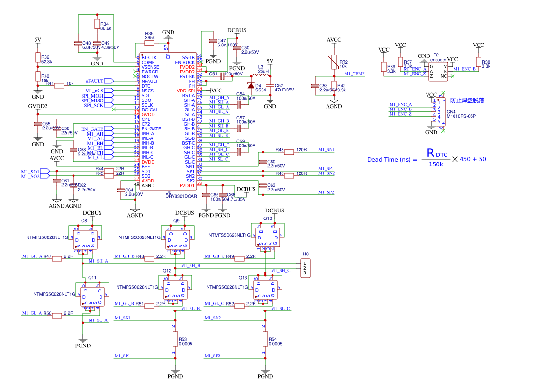The image size is (554, 392).
Task: Select shunt resistor R54 0.0005
Action: click(265, 339)
